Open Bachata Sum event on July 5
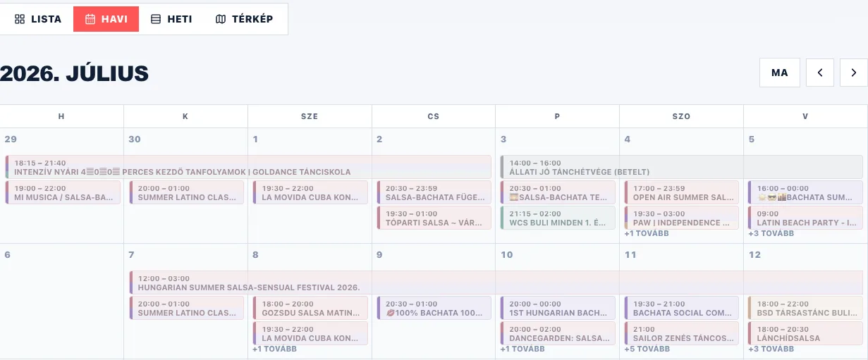The width and height of the screenshot is (868, 360). click(805, 192)
